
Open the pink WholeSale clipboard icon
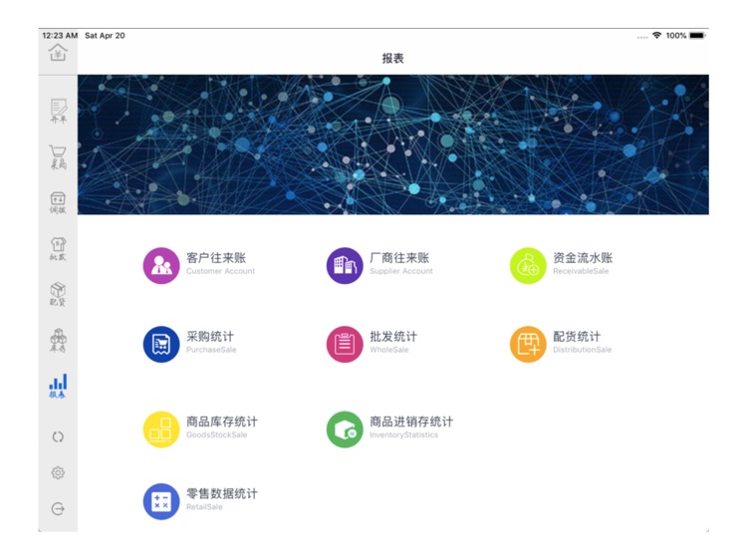tap(345, 344)
